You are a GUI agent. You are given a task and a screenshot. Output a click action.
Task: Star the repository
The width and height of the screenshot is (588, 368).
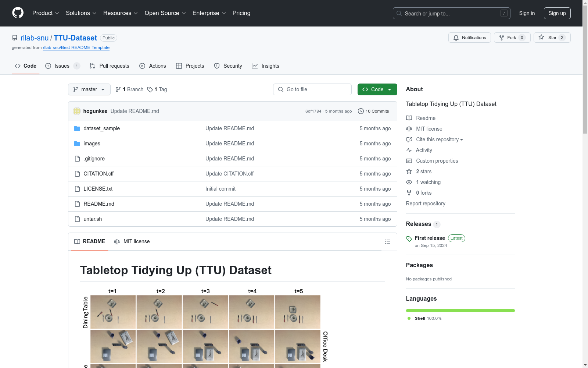(552, 38)
